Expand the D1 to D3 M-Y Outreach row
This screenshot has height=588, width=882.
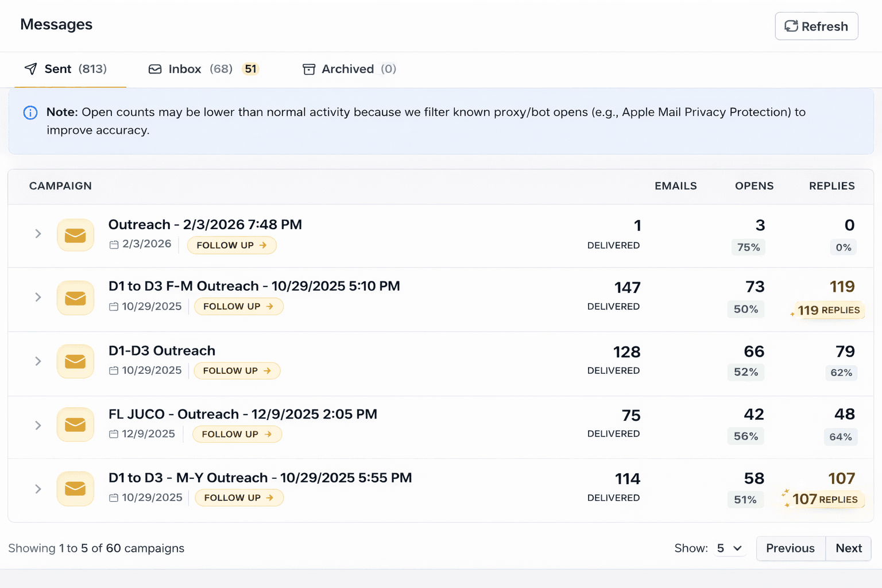coord(38,489)
